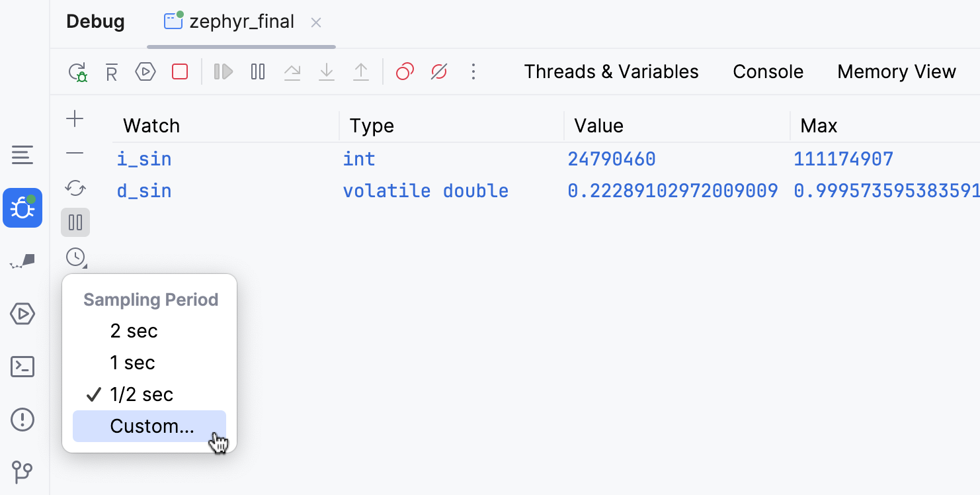This screenshot has height=495, width=980.
Task: Pause updating of watch values
Action: tap(75, 222)
